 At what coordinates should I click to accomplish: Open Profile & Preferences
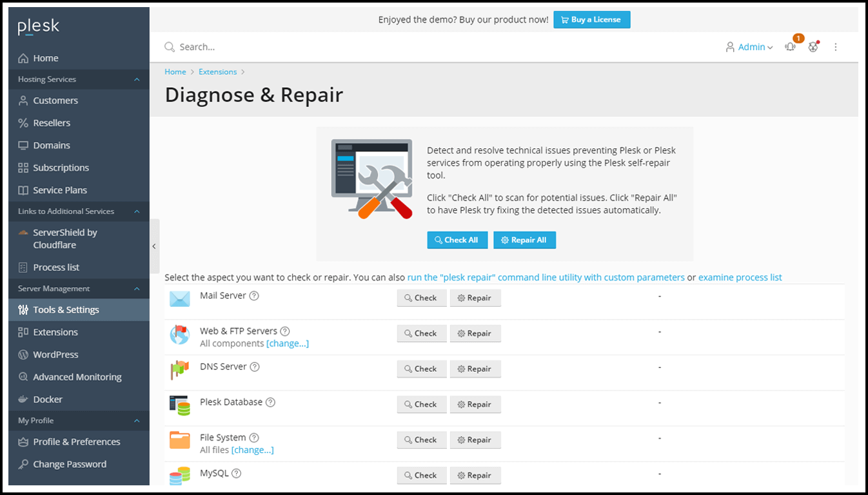pyautogui.click(x=79, y=442)
